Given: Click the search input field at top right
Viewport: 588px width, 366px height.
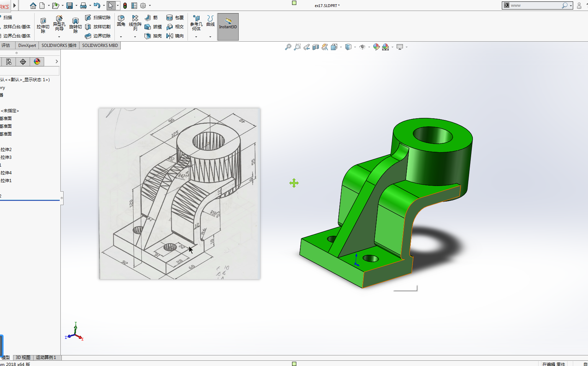Looking at the screenshot, I should click(537, 5).
